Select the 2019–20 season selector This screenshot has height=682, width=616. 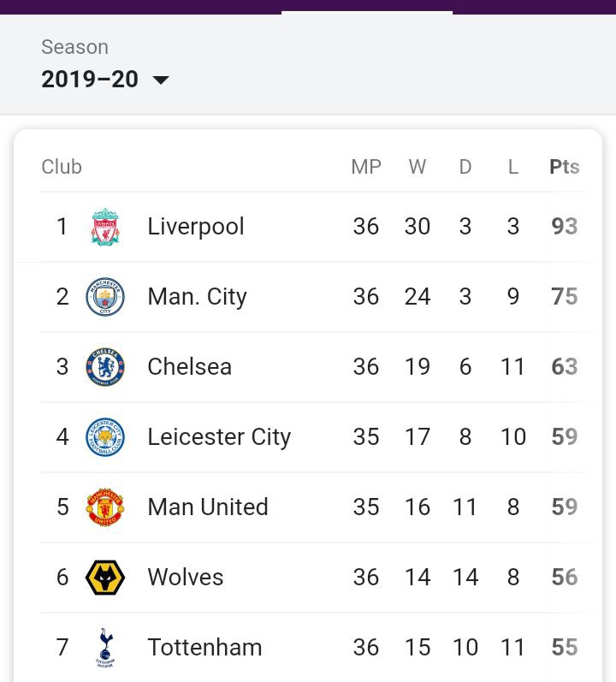click(90, 80)
